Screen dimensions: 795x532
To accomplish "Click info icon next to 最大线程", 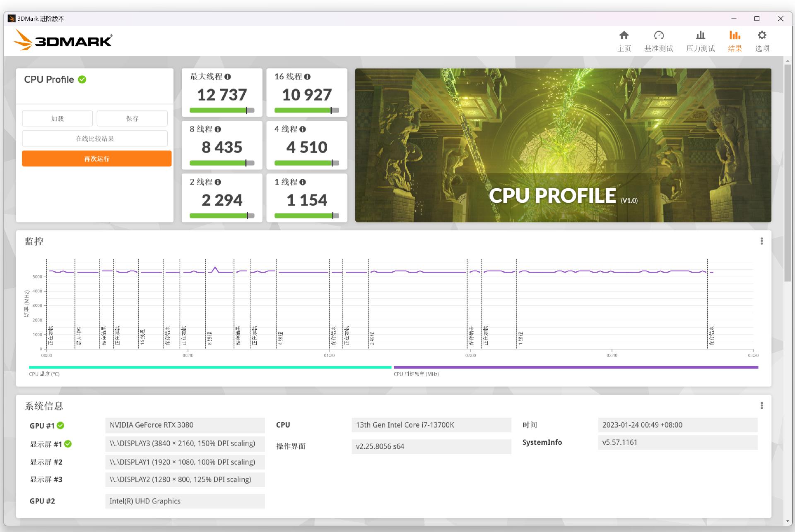I will click(x=228, y=77).
